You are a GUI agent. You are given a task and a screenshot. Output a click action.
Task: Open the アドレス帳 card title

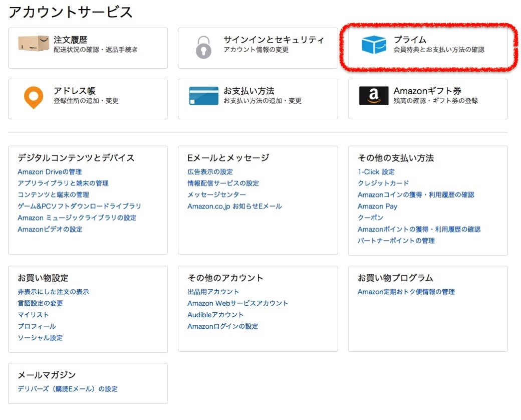click(x=75, y=91)
